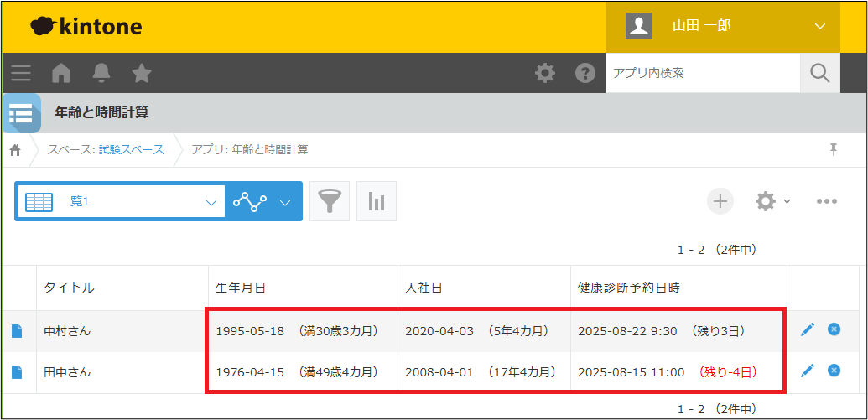Delete the 田中さん record
868x420 pixels.
click(834, 370)
